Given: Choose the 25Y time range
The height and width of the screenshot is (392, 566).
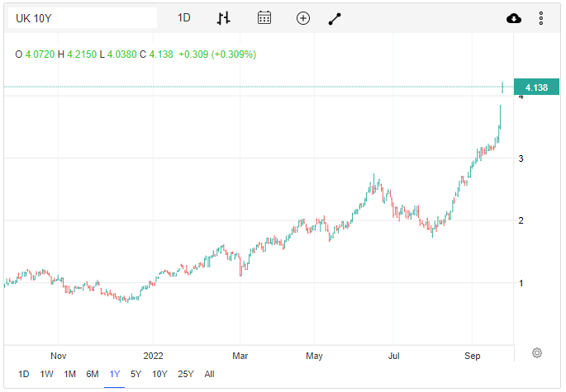Looking at the screenshot, I should click(186, 374).
